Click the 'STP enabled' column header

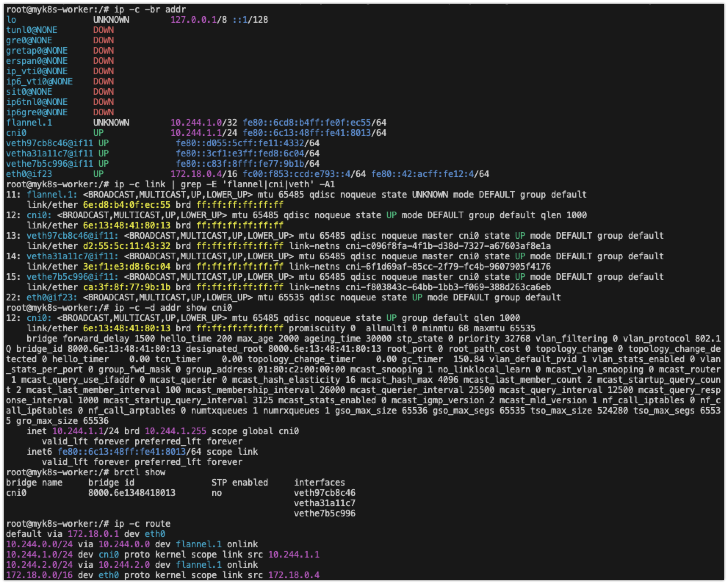point(239,482)
